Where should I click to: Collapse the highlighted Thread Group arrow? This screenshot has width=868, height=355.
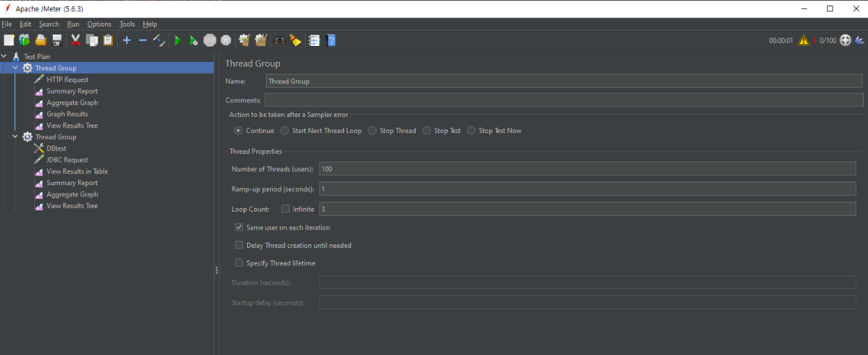[15, 68]
